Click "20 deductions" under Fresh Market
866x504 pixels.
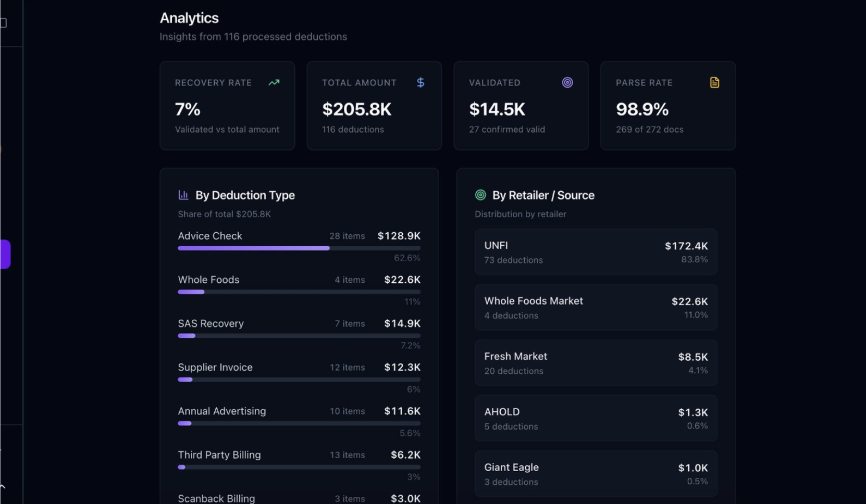(514, 371)
